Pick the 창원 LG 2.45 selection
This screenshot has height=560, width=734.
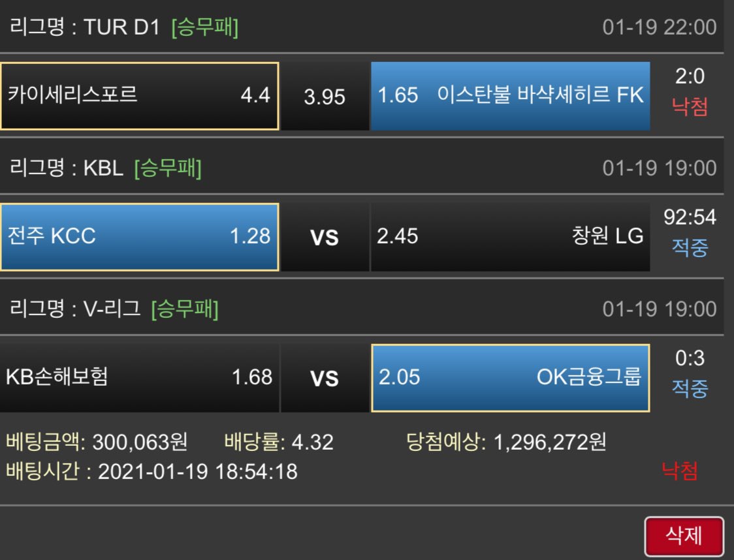(x=510, y=236)
